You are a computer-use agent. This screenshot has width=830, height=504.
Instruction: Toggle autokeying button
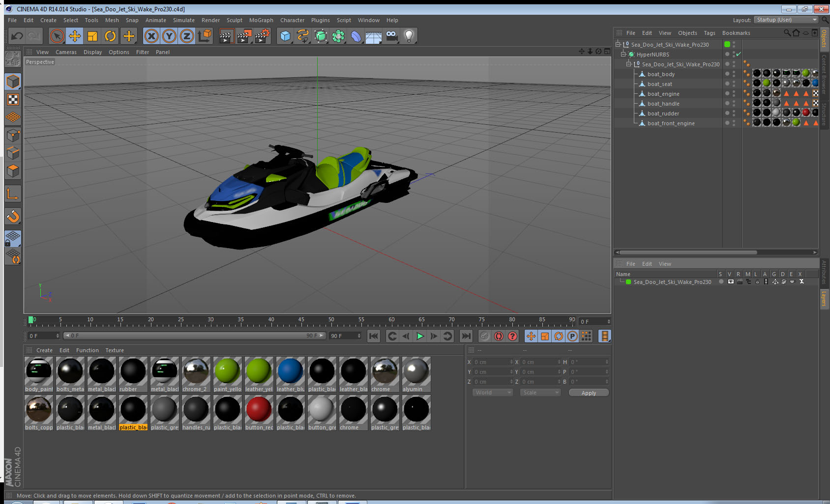pos(499,336)
